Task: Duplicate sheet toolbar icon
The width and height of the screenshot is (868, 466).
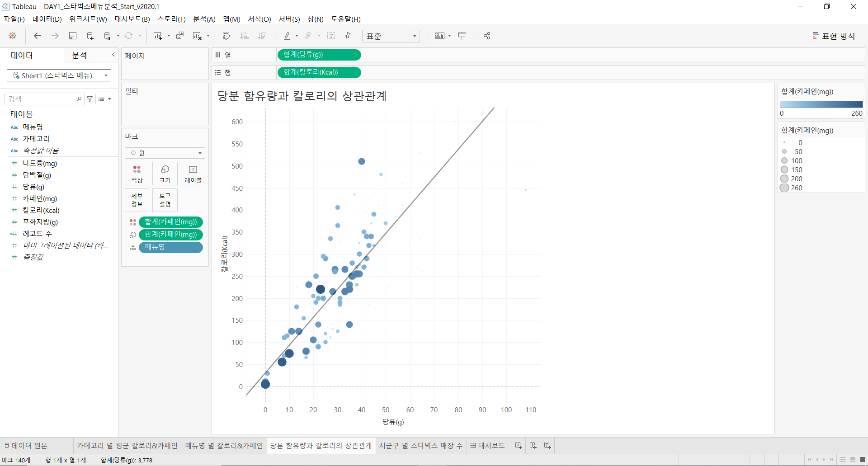Action: pos(180,36)
